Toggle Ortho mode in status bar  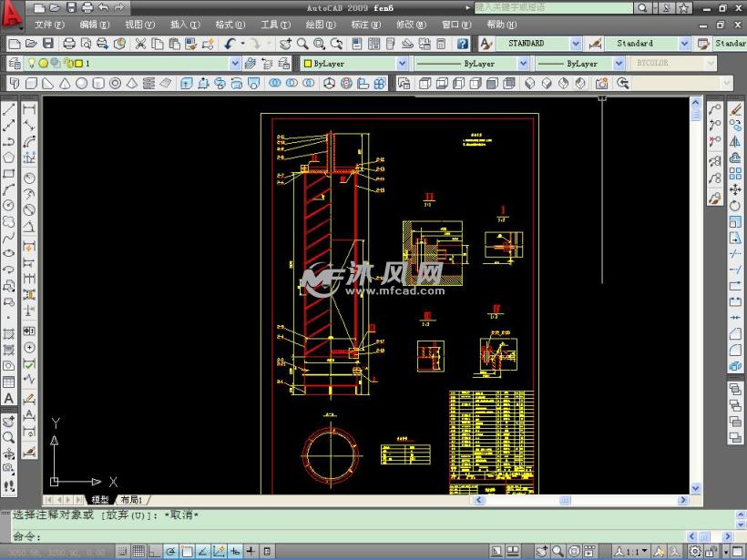click(x=153, y=552)
